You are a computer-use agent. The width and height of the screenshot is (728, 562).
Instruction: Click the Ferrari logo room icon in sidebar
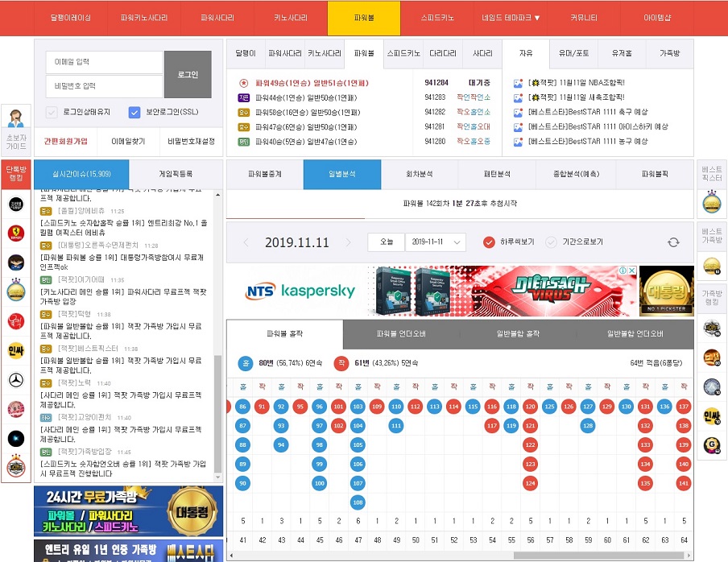click(x=16, y=233)
